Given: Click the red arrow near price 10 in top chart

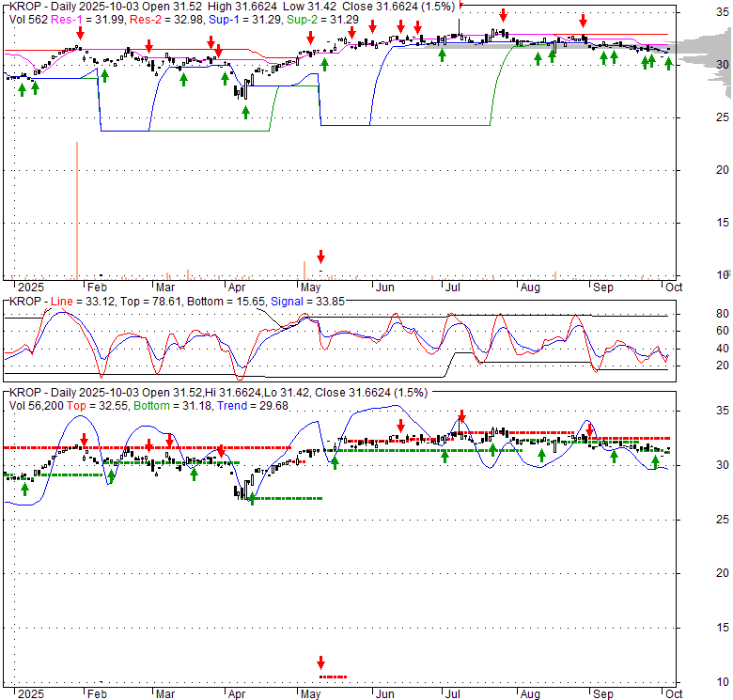Looking at the screenshot, I should tap(321, 256).
